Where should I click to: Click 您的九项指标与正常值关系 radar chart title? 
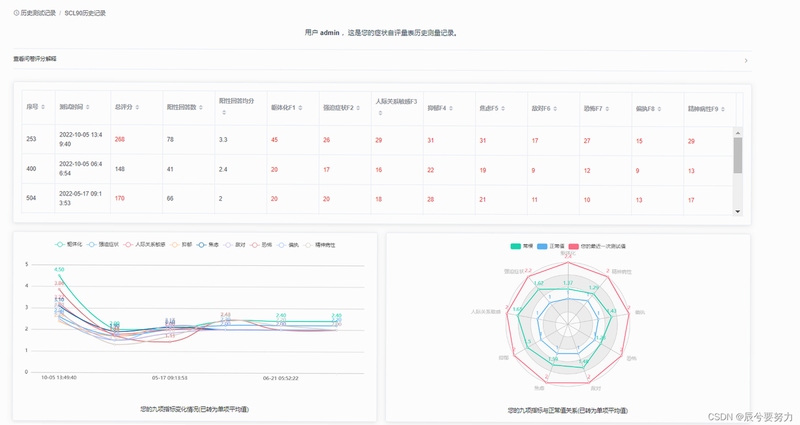tap(567, 411)
